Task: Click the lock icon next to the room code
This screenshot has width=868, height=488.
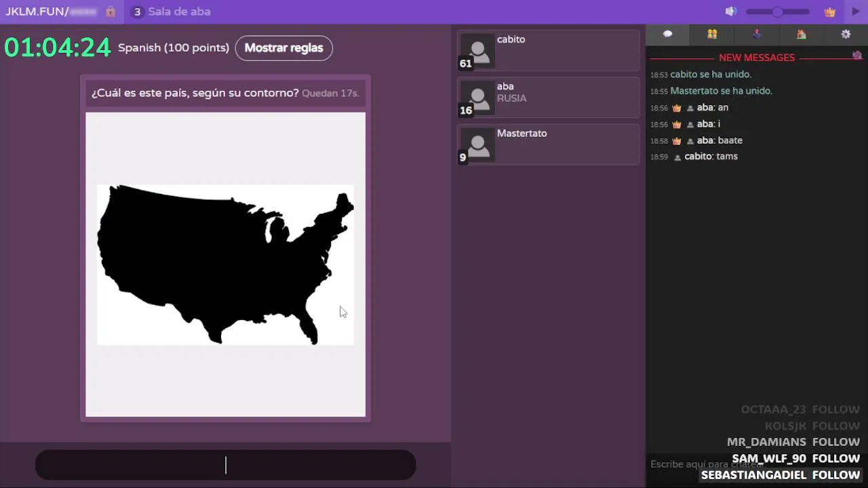Action: pyautogui.click(x=111, y=12)
